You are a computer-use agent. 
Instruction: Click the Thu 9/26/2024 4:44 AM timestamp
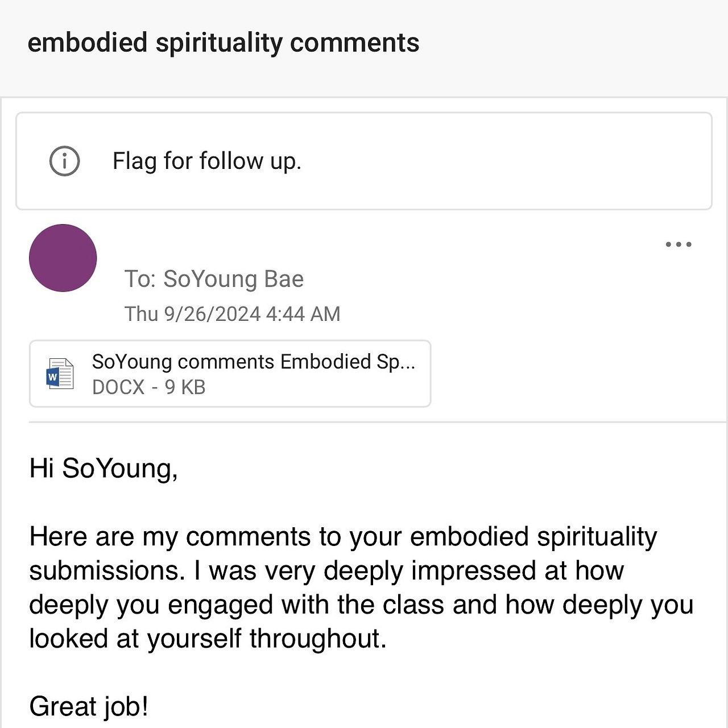pos(232,314)
